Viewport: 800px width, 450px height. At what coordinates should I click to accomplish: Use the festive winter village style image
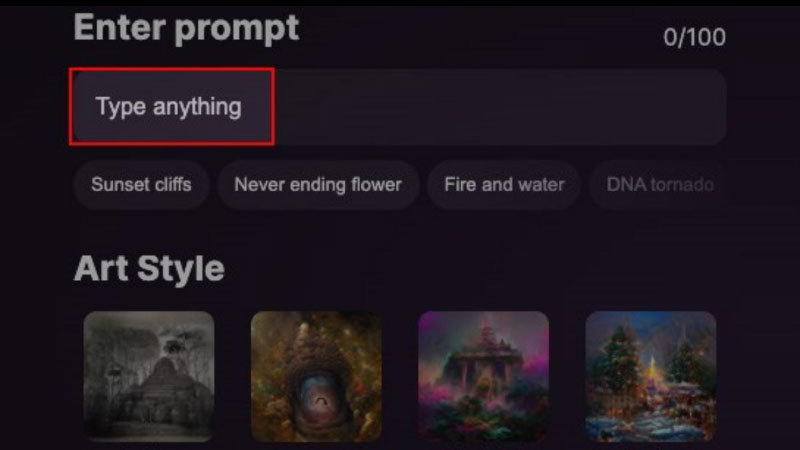651,377
